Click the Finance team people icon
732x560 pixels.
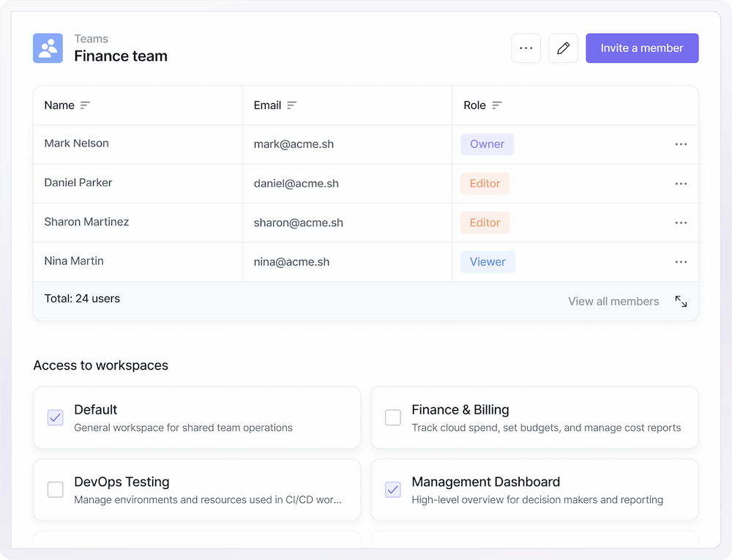(48, 48)
